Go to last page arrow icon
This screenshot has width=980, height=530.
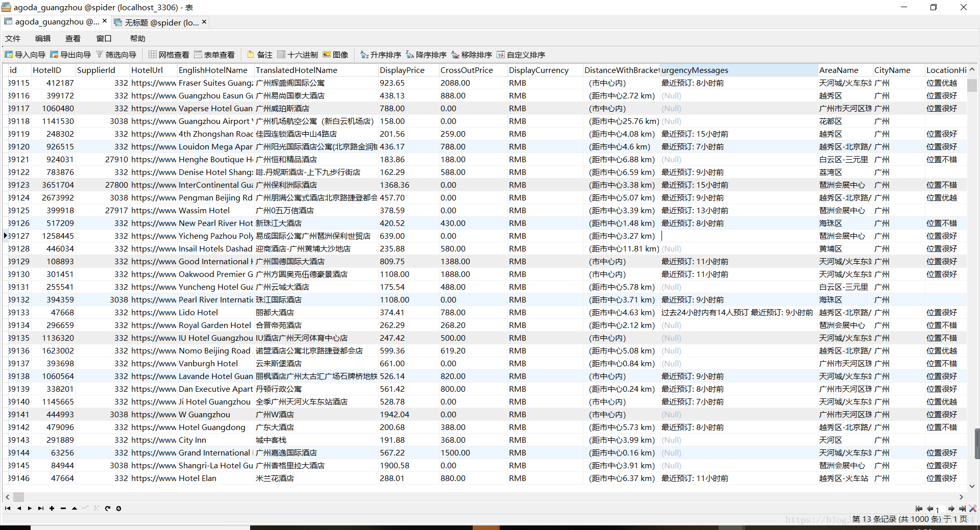pyautogui.click(x=962, y=509)
